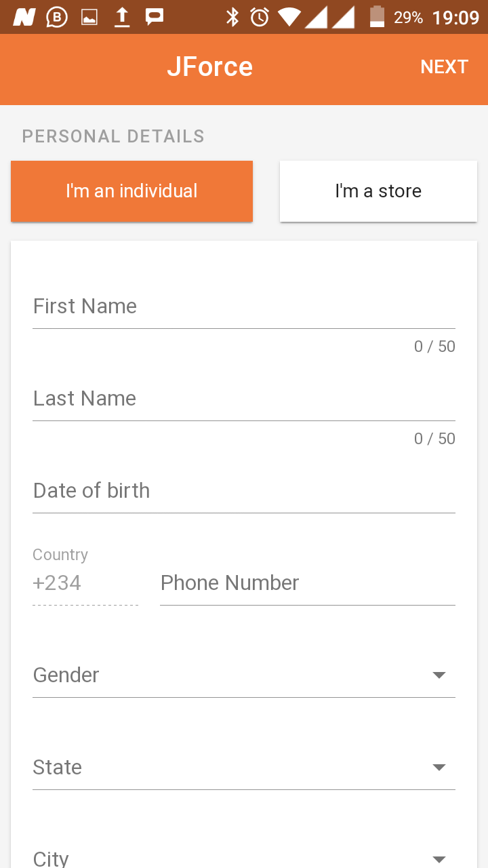The height and width of the screenshot is (868, 488).
Task: Open the Date of birth picker
Action: pos(244,491)
